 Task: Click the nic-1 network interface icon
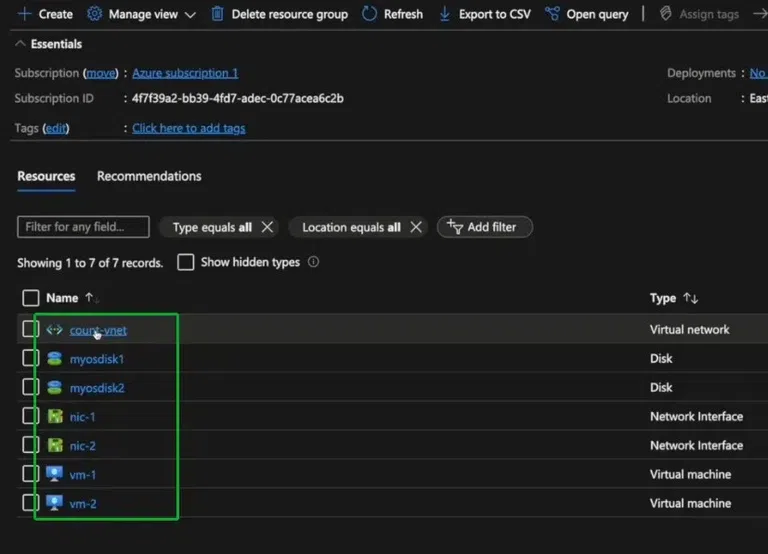[x=55, y=416]
